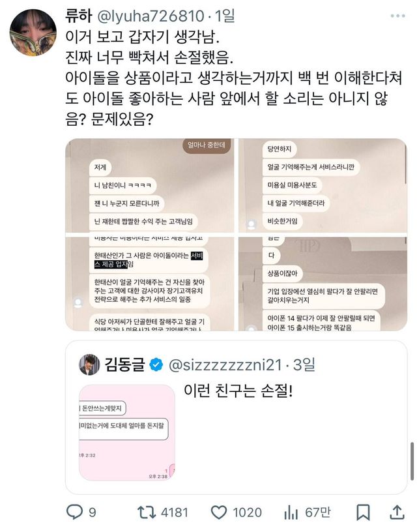Image resolution: width=417 pixels, height=532 pixels.
Task: Retweet using the arrows icon
Action: pyautogui.click(x=146, y=512)
